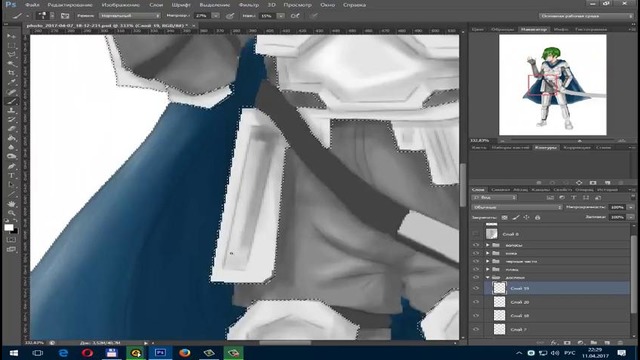Select the Magic Wand tool
Screen dimensions: 640x360
[x=11, y=64]
